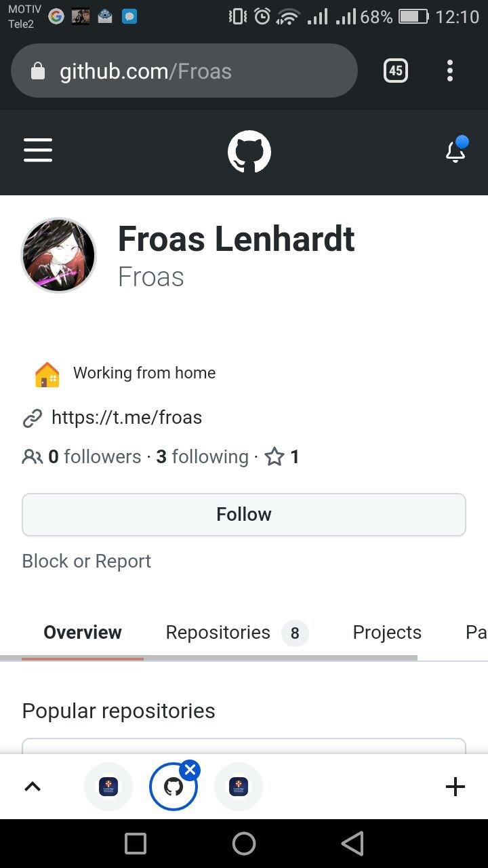Switch to the first Cambridge Dictionary tab
488x868 pixels.
point(108,787)
